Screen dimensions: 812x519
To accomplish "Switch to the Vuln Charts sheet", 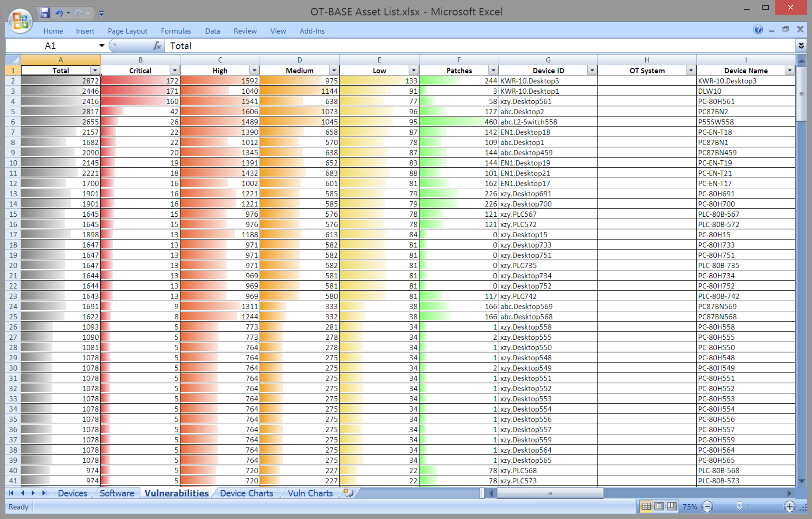I will (310, 493).
